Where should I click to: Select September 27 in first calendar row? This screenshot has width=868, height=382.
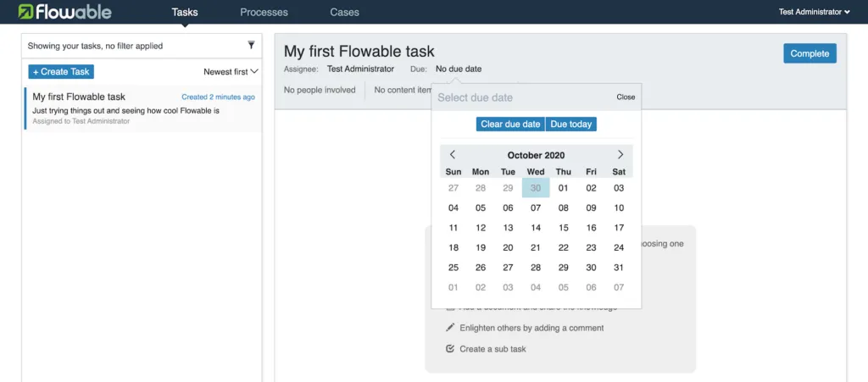tap(453, 188)
